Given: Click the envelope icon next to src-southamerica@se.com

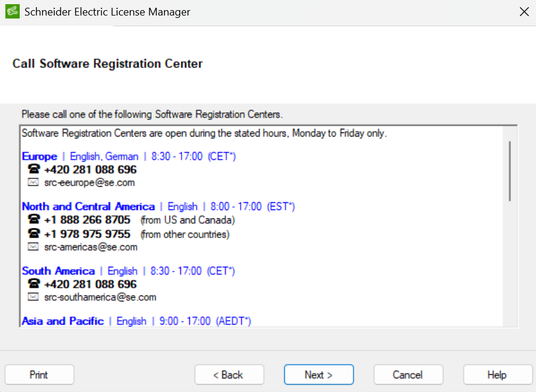Looking at the screenshot, I should click(33, 297).
